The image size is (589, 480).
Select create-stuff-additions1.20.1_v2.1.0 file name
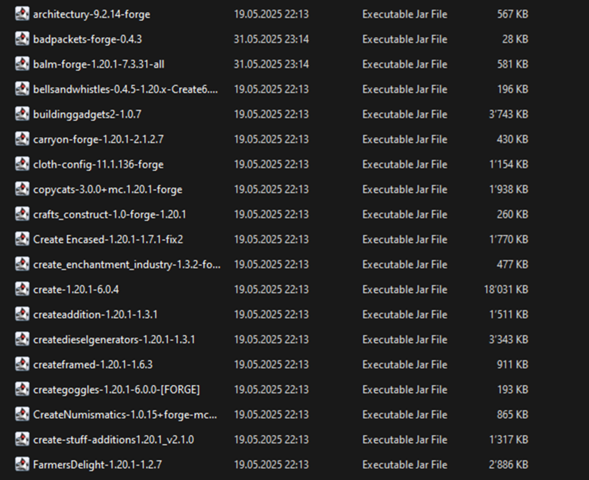[113, 440]
